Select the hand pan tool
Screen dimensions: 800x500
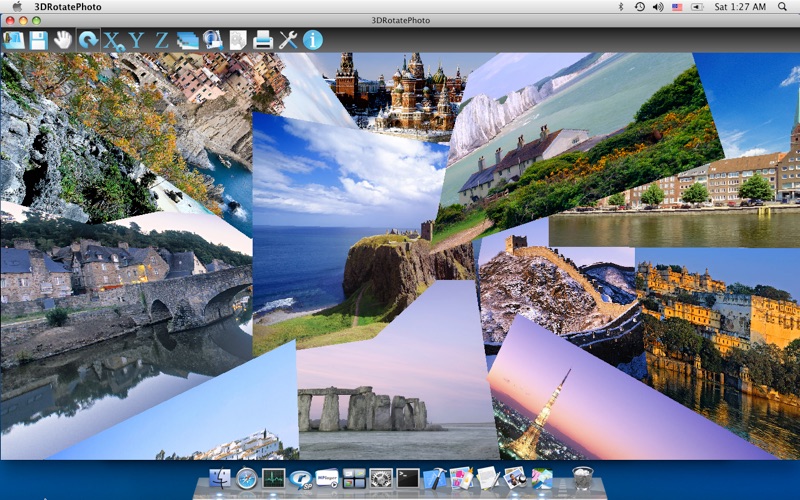pos(63,40)
